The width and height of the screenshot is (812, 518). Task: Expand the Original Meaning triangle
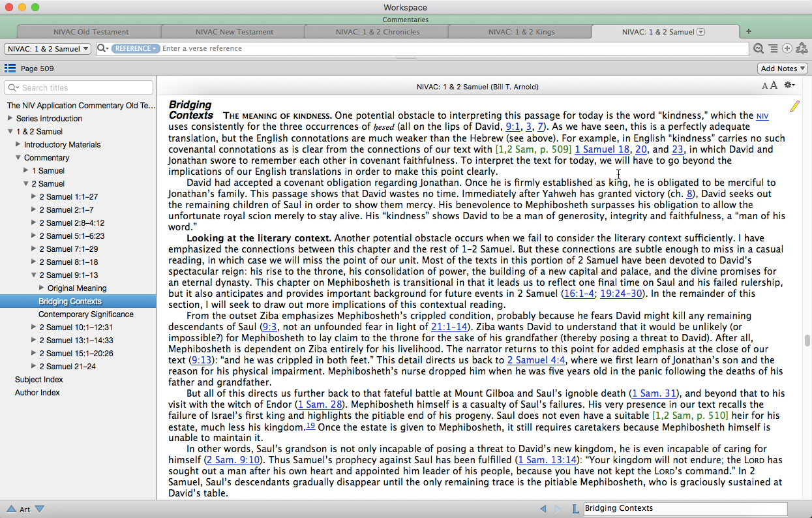tap(42, 288)
